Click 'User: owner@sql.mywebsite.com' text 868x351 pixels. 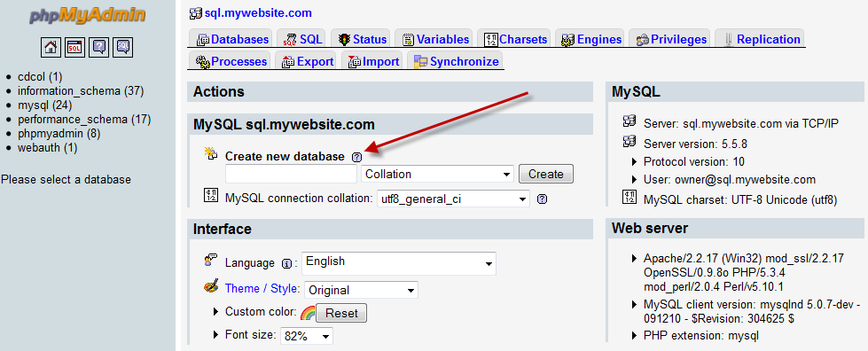[x=730, y=180]
